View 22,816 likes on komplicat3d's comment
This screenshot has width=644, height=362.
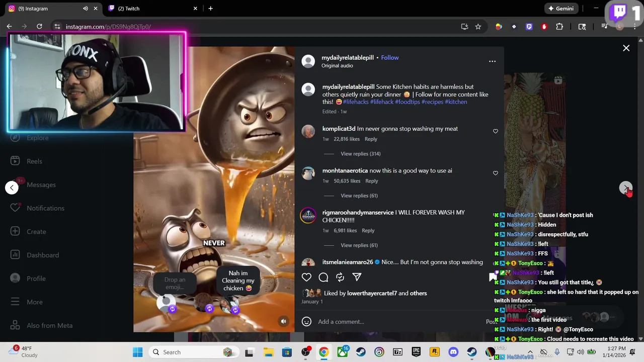[347, 139]
